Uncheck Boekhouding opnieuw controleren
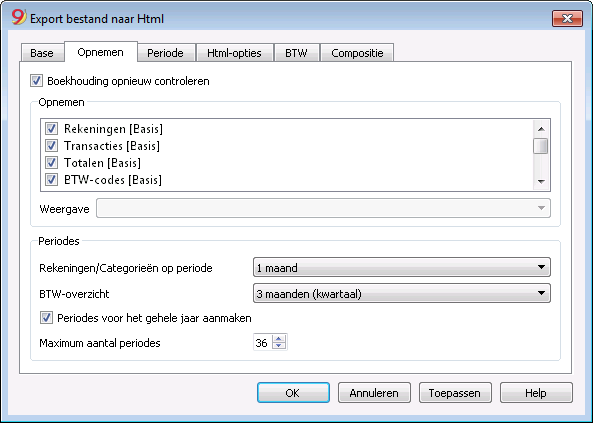Screen dimensions: 593x423 coord(36,81)
